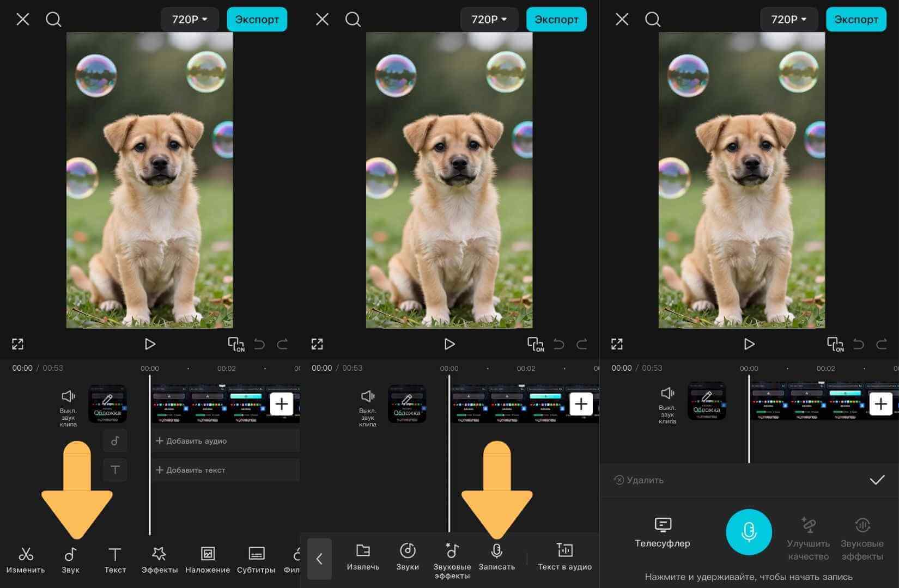This screenshot has height=588, width=899.
Task: Select the Текст tab in the bottom toolbar
Action: [115, 560]
